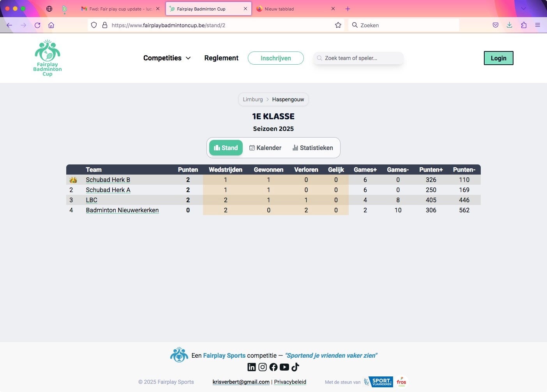Click the Games+ column header
This screenshot has width=547, height=392.
[x=365, y=170]
